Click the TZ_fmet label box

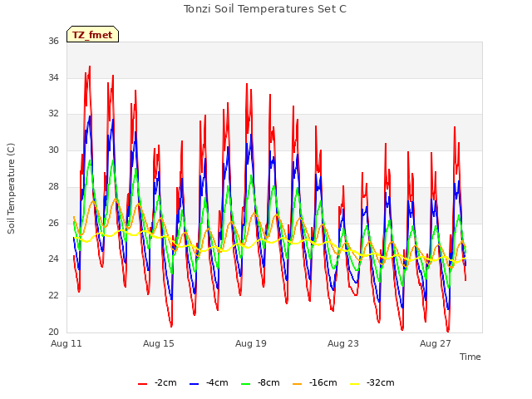(92, 34)
